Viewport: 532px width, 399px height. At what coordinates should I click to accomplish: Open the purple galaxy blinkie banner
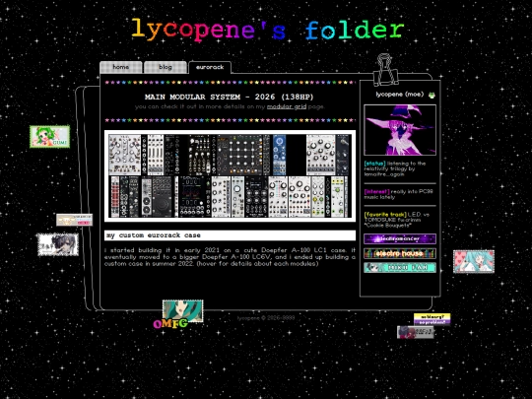tap(400, 238)
